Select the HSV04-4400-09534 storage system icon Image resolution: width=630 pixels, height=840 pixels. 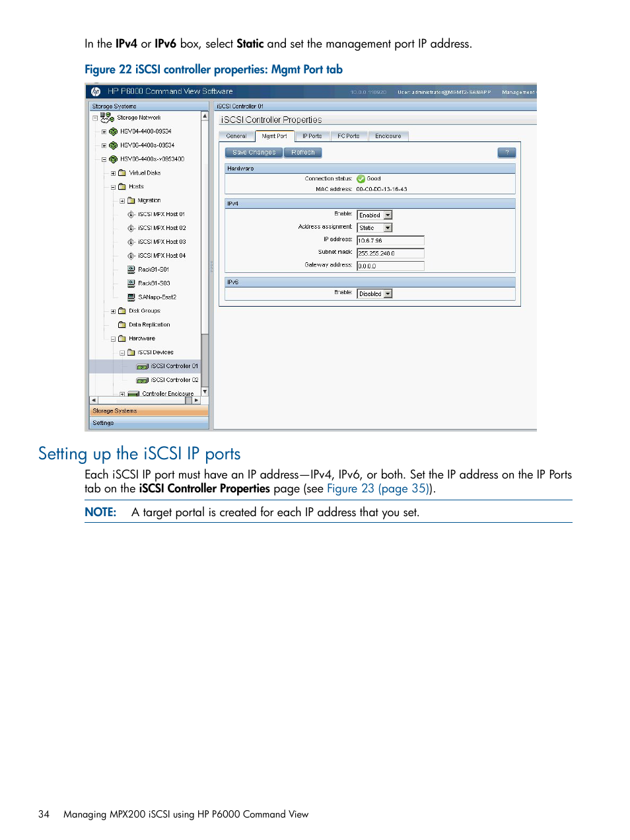pyautogui.click(x=114, y=132)
